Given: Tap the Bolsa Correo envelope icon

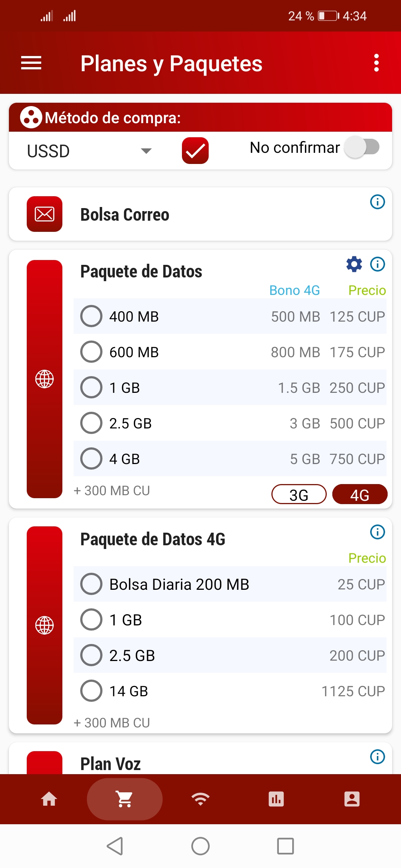Looking at the screenshot, I should click(x=45, y=214).
